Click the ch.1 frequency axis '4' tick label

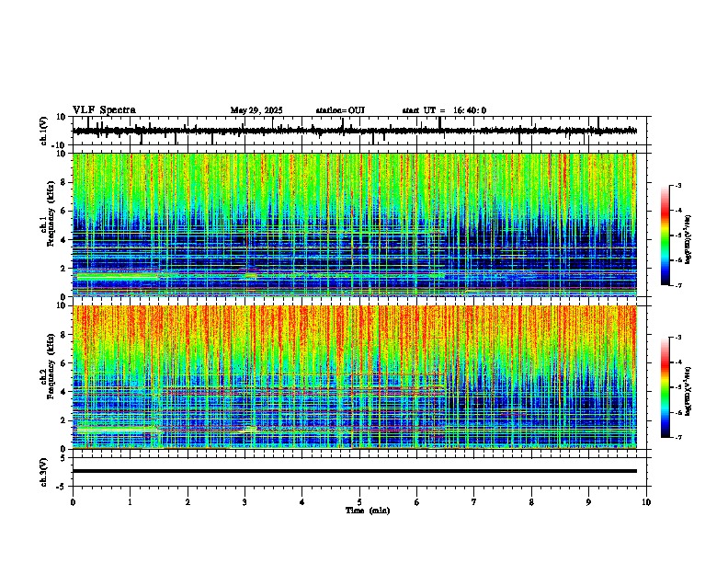63,240
